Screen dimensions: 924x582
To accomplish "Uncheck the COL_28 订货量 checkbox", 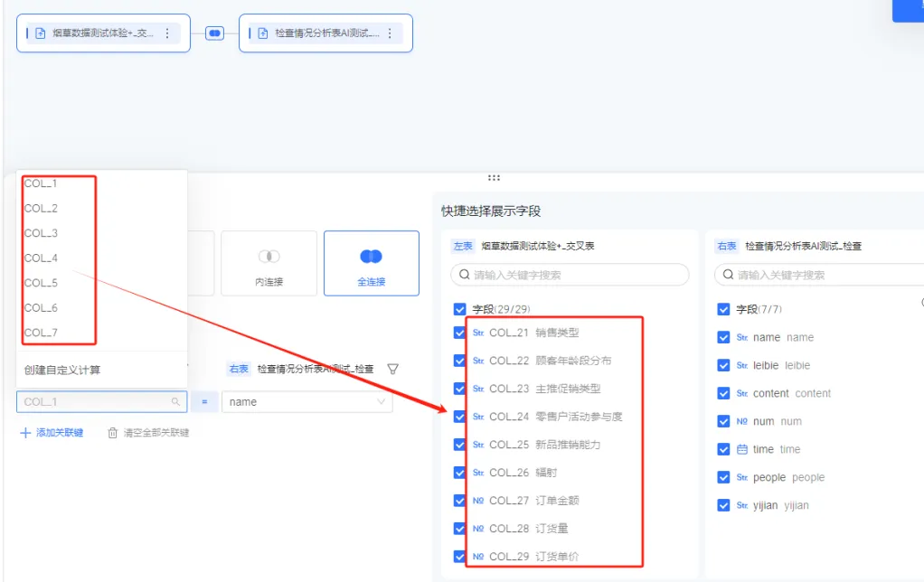I will 459,529.
